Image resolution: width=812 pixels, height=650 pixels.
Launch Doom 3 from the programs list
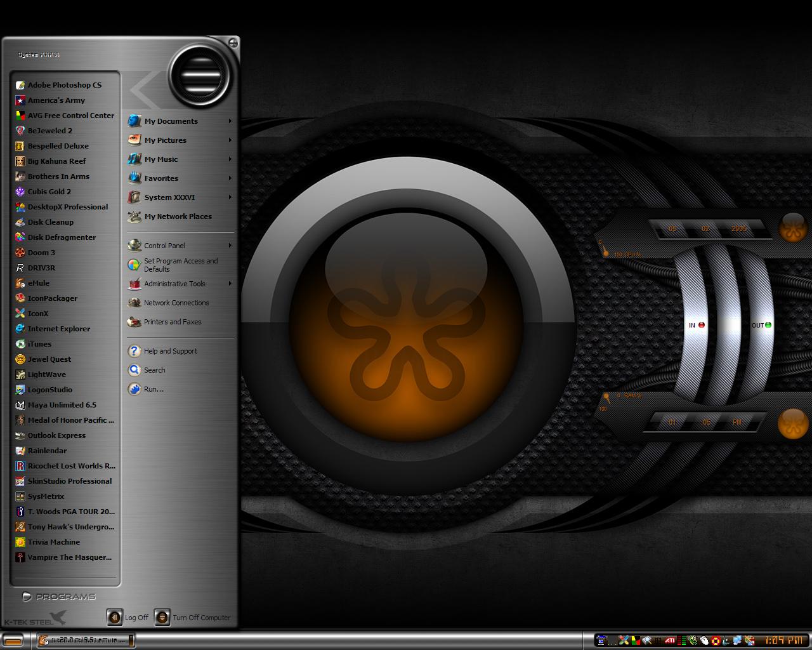41,253
